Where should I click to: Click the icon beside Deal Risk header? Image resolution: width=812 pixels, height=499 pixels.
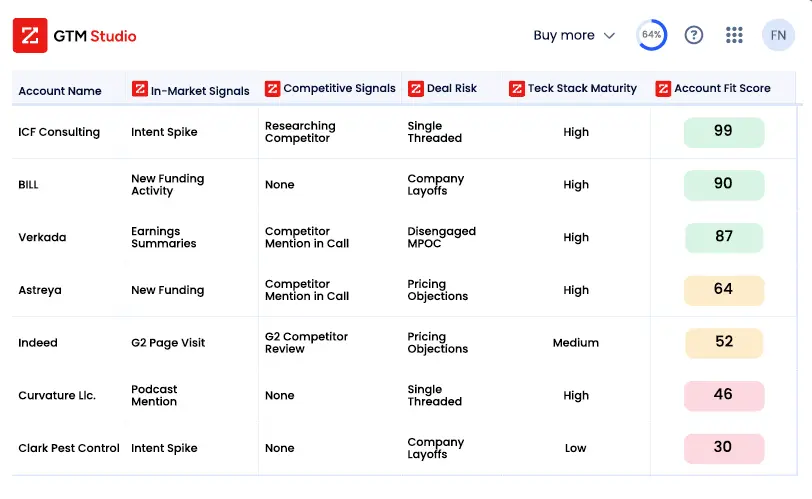[x=415, y=89]
